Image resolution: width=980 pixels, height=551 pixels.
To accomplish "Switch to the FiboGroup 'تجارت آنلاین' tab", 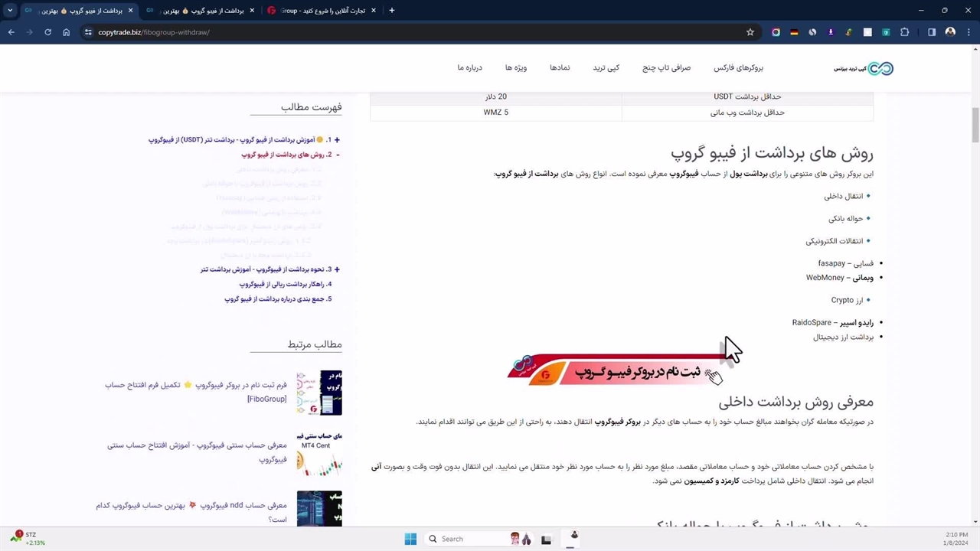I will click(x=322, y=11).
